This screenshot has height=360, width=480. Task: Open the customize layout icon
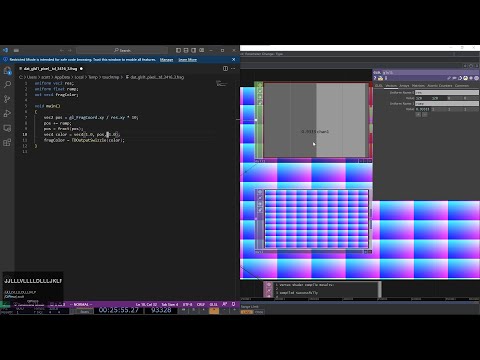(202, 50)
